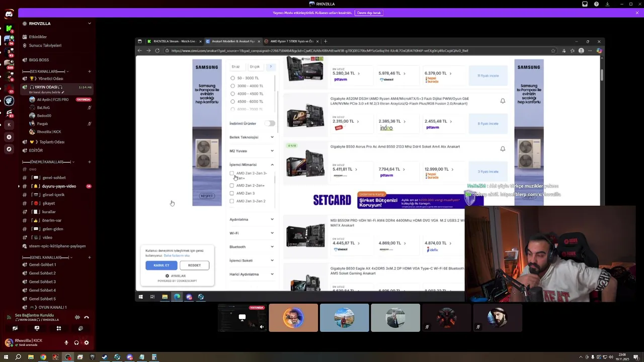Open Windows Start menu
644x362 pixels.
point(6,357)
